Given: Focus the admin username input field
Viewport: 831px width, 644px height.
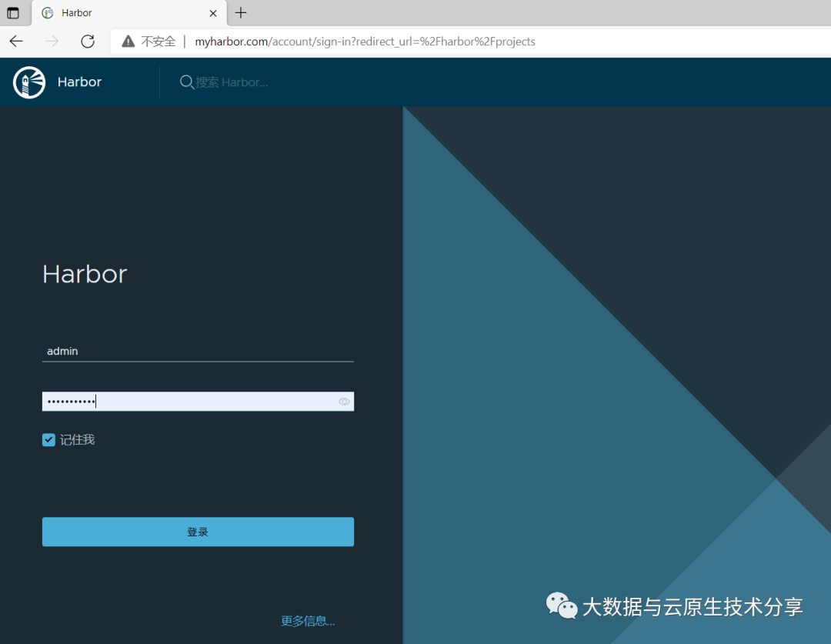Looking at the screenshot, I should (x=199, y=351).
